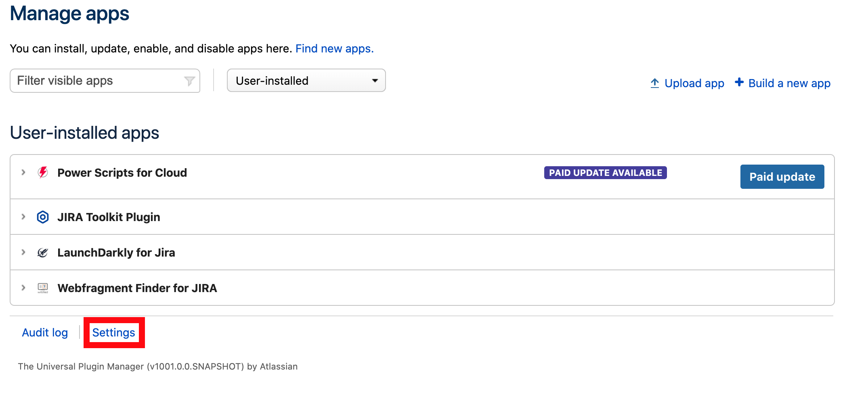The width and height of the screenshot is (868, 401).
Task: Open the Find new apps link
Action: tap(335, 48)
